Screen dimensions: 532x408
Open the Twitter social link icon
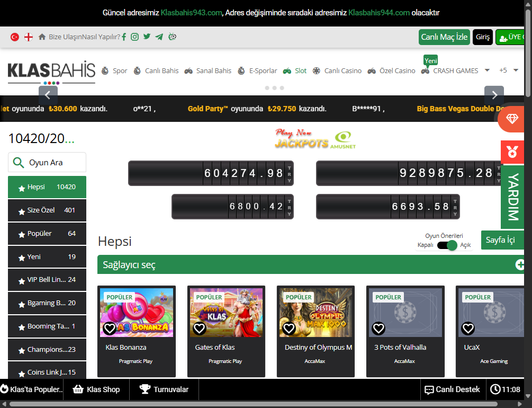[x=147, y=37]
